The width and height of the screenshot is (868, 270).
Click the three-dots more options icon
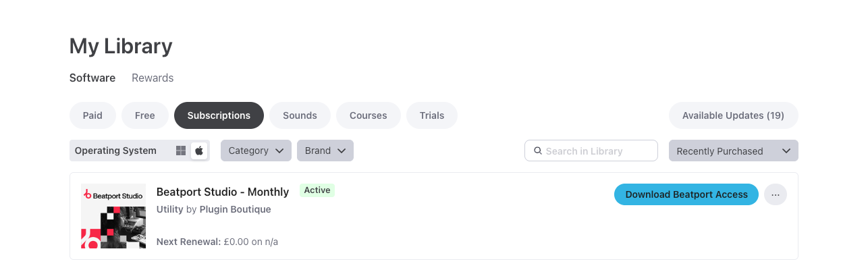(x=776, y=194)
